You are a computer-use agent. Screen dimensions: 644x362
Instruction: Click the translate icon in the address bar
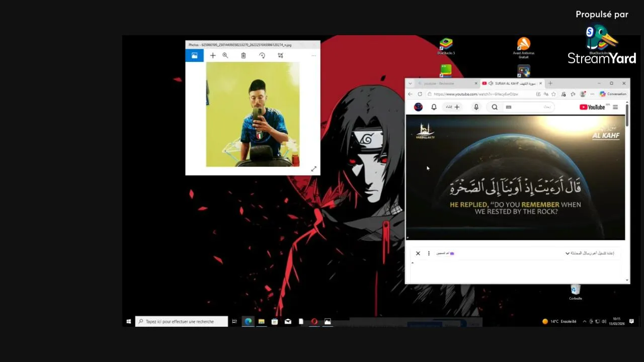[546, 94]
